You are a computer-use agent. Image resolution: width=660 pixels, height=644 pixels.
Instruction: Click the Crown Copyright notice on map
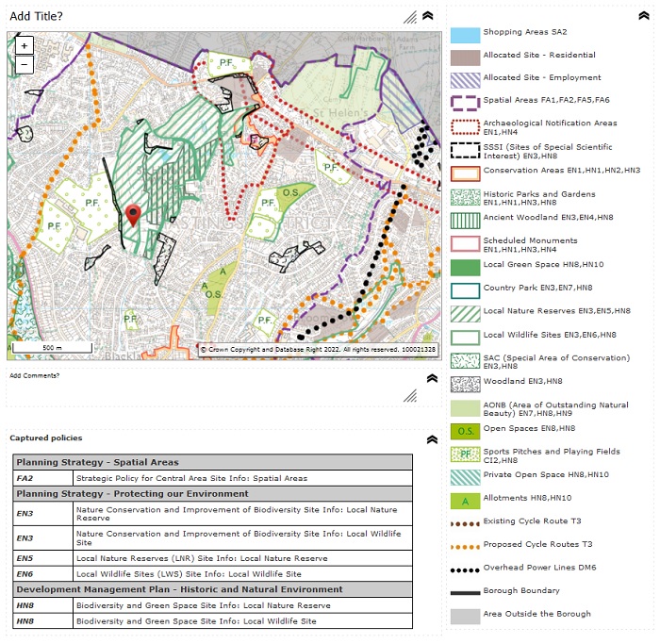point(319,350)
